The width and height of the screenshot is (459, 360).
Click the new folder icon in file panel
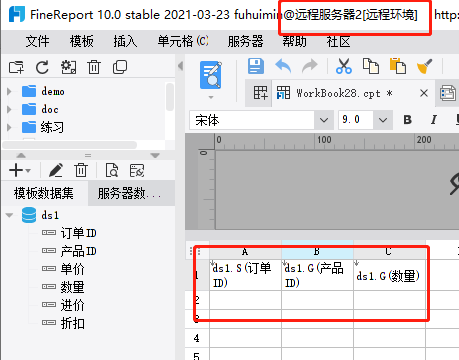[x=16, y=67]
